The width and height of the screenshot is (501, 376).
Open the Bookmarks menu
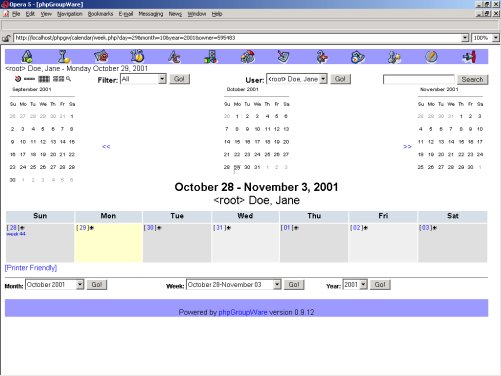pyautogui.click(x=100, y=14)
